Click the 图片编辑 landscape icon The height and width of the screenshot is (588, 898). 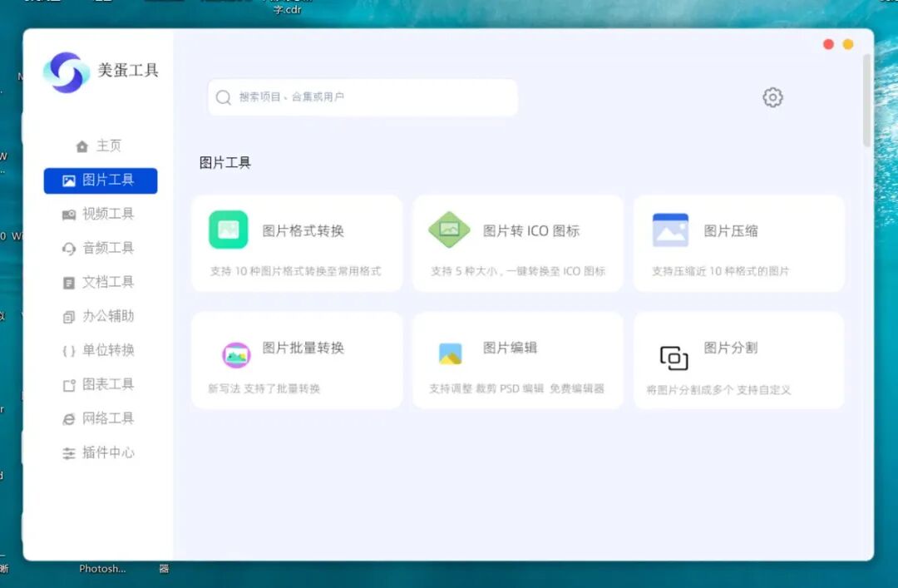[450, 353]
